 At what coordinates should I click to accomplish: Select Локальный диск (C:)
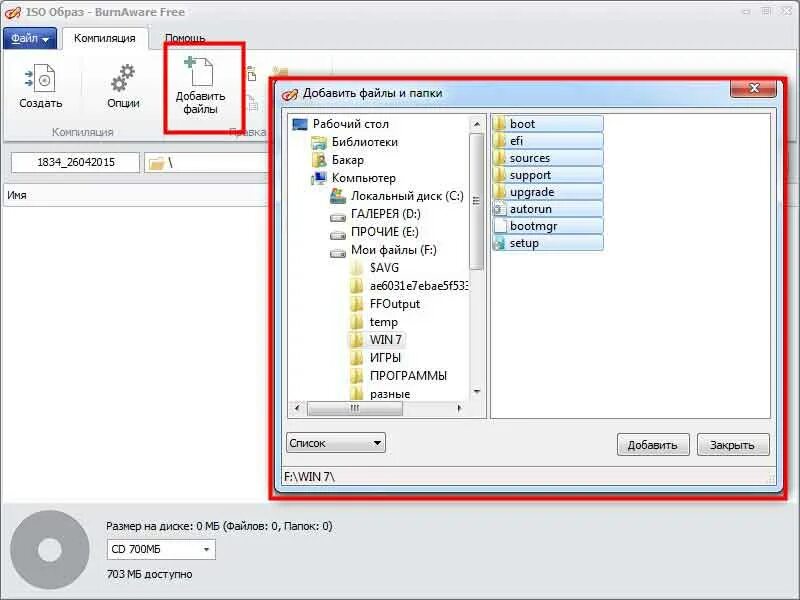click(397, 196)
